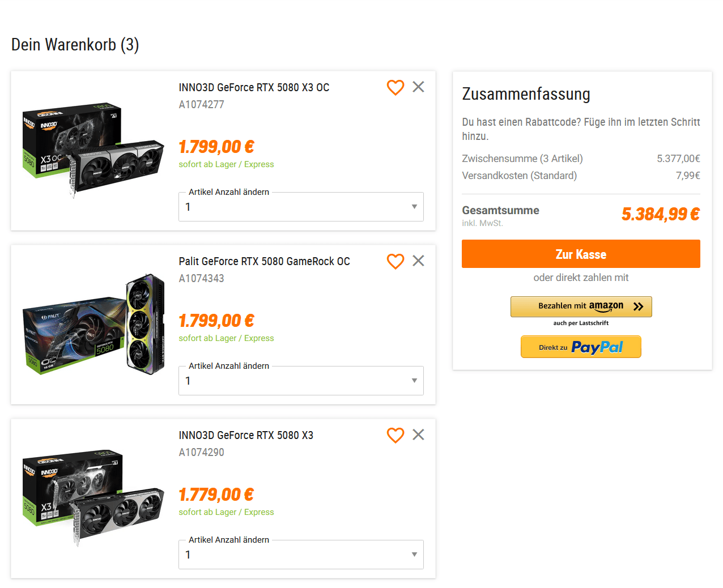Add INNO3D RTX 5080 X3 to wishlist

coord(395,435)
